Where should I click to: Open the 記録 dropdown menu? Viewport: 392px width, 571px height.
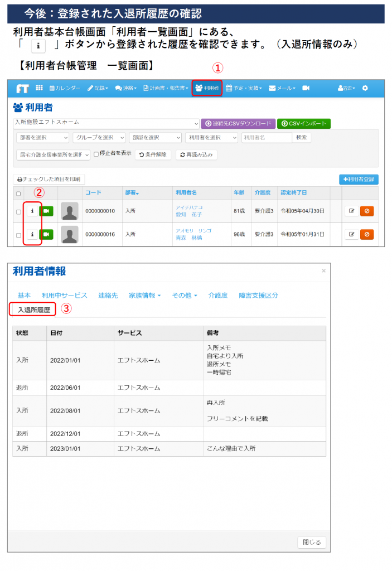(x=98, y=88)
